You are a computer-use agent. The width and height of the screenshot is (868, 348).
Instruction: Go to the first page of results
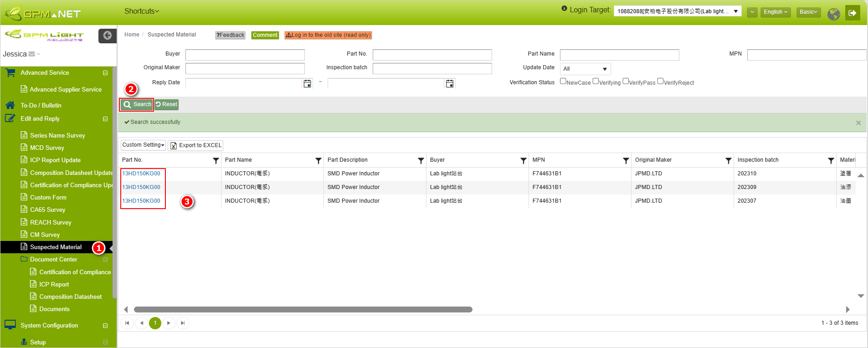tap(127, 323)
